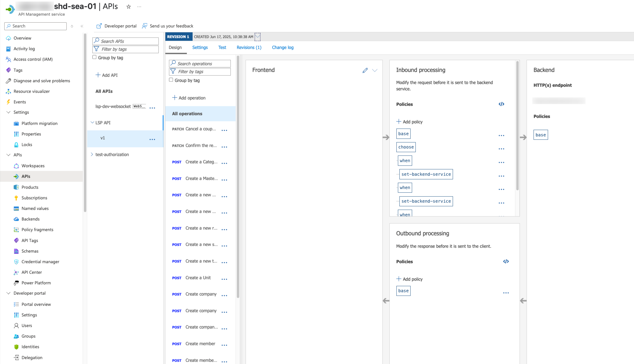Click the Search APIs field

(125, 41)
